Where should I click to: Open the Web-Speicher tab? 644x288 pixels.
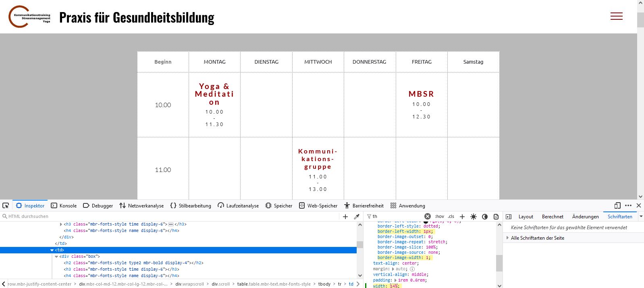[x=318, y=205]
